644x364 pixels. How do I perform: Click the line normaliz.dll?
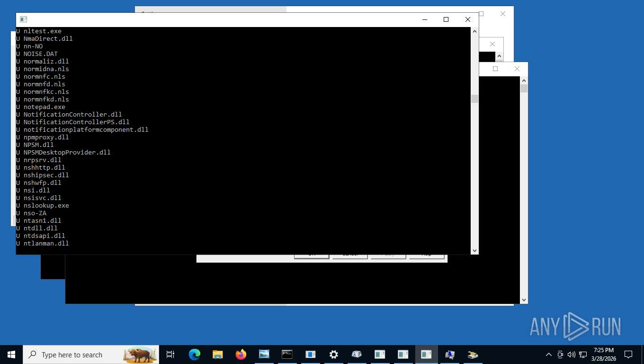point(46,61)
